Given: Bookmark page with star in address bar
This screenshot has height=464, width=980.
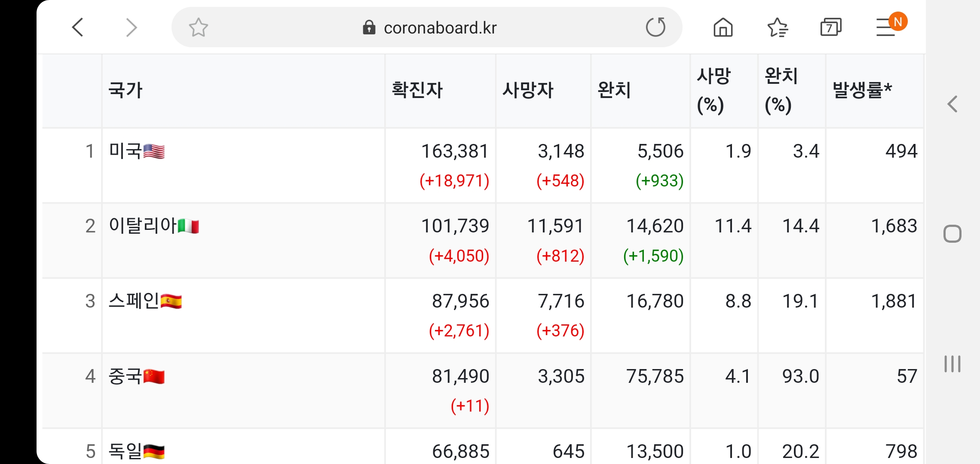Looking at the screenshot, I should click(x=198, y=27).
